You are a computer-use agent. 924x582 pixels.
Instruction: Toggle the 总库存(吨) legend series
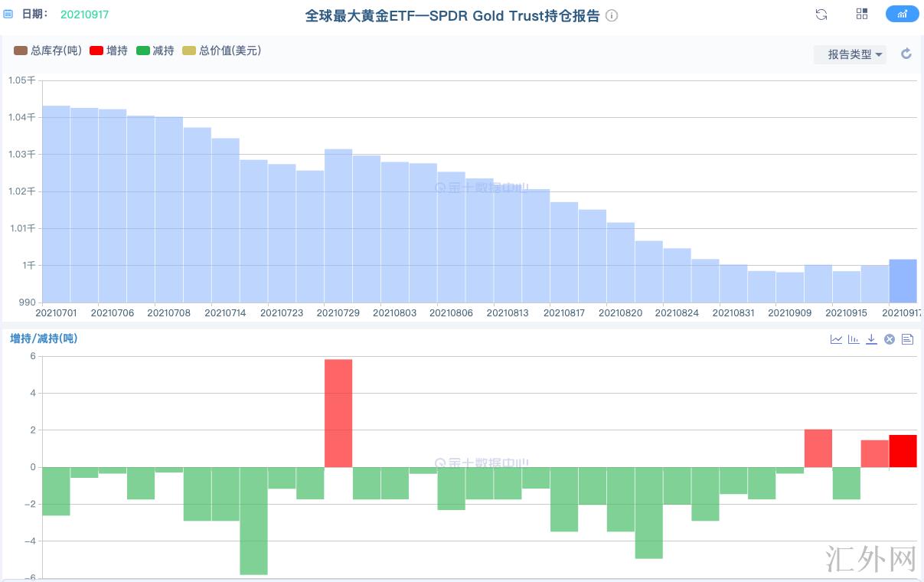48,51
